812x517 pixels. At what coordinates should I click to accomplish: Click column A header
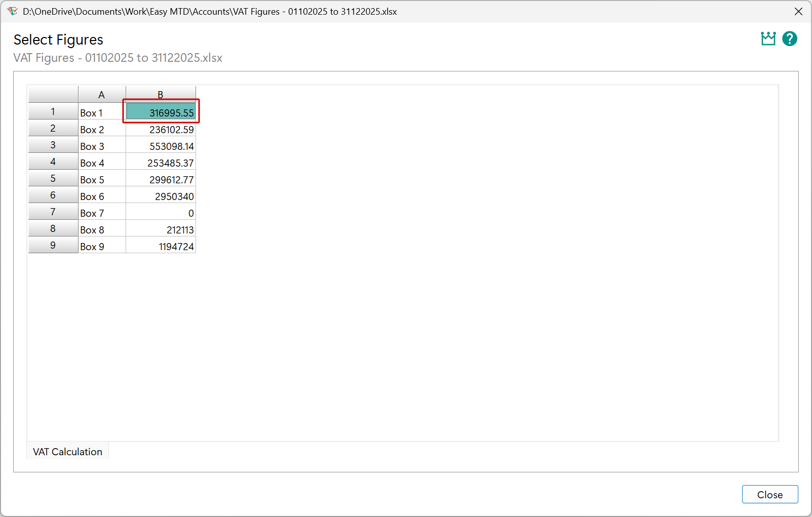pyautogui.click(x=101, y=95)
